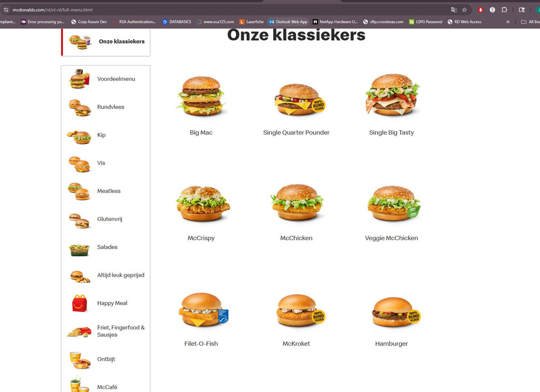Open the RSA Authentication bookmark

(x=134, y=22)
